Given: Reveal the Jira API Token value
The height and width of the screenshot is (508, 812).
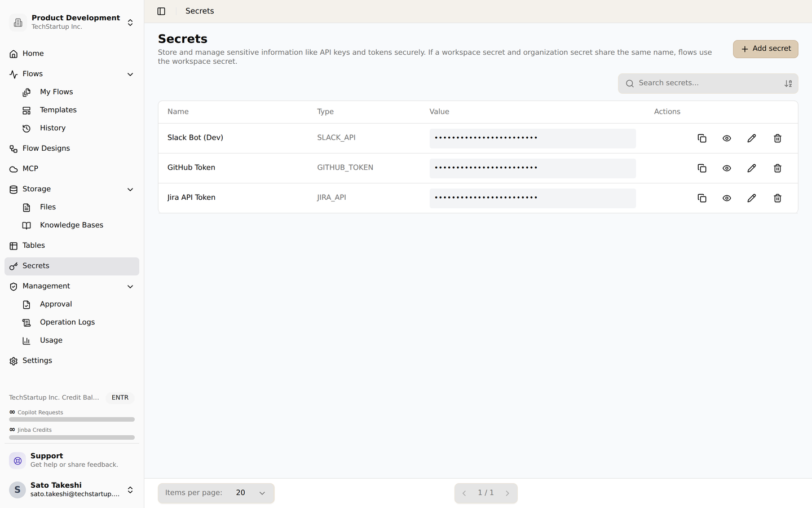Looking at the screenshot, I should click(x=727, y=198).
